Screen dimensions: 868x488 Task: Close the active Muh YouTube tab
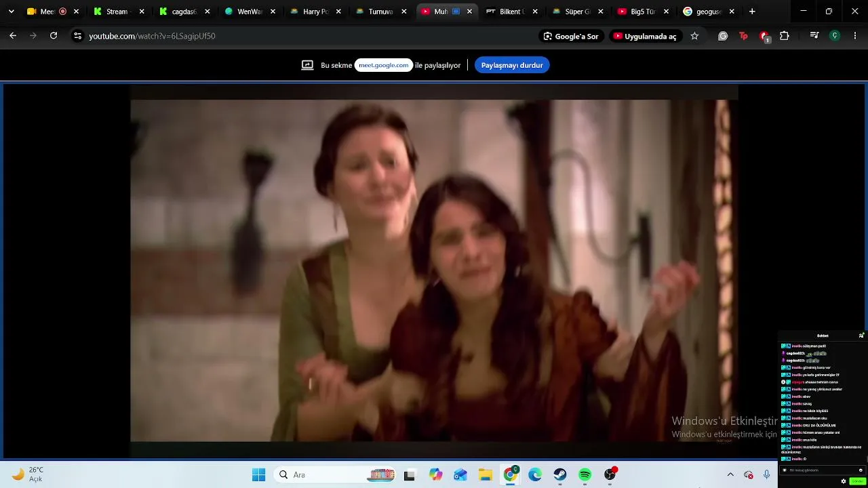470,12
